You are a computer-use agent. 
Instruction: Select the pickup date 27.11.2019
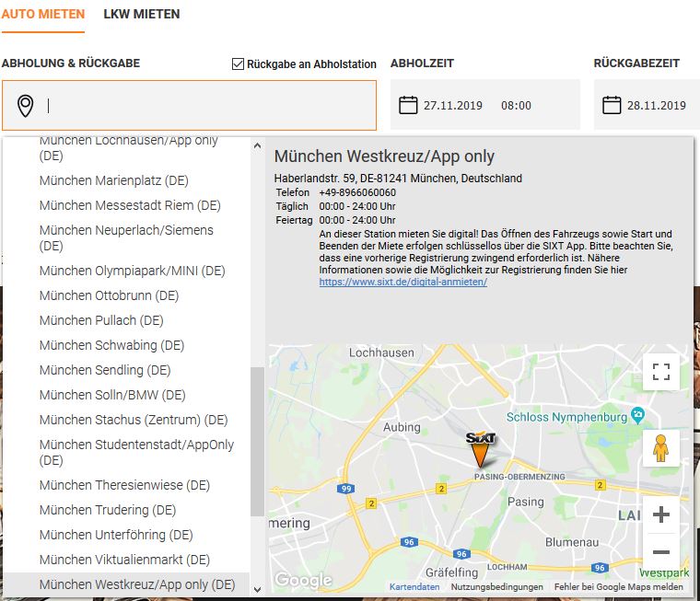click(x=452, y=106)
